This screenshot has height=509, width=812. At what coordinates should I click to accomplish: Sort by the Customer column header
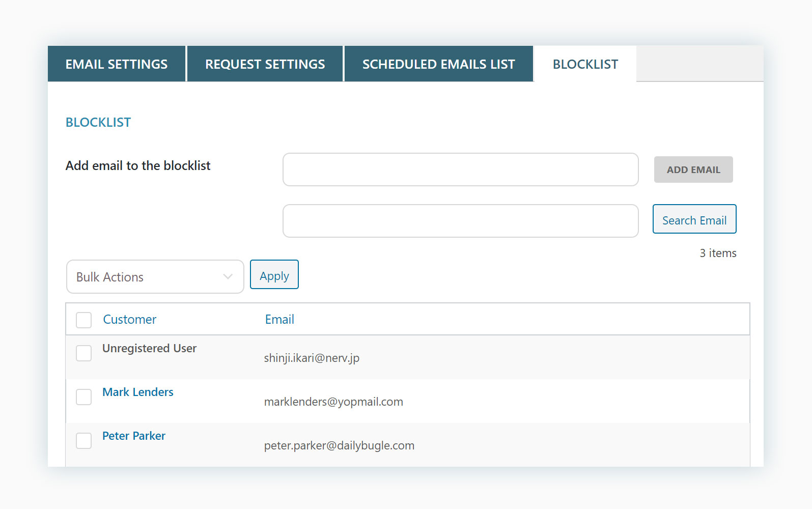pos(129,320)
